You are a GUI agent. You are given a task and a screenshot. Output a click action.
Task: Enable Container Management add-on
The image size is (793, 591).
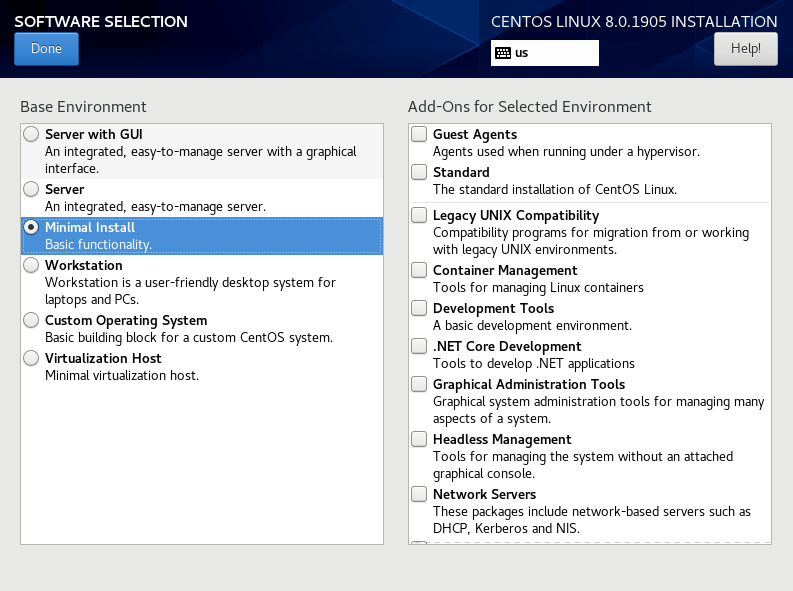click(x=419, y=270)
